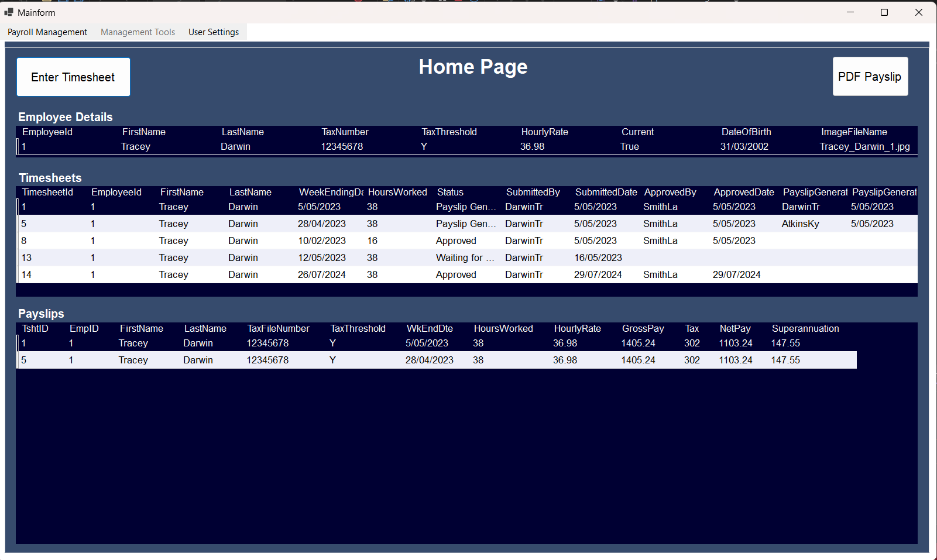Select timesheet row dated 26/07/2024
Screen dimensions: 937x560
(x=321, y=275)
